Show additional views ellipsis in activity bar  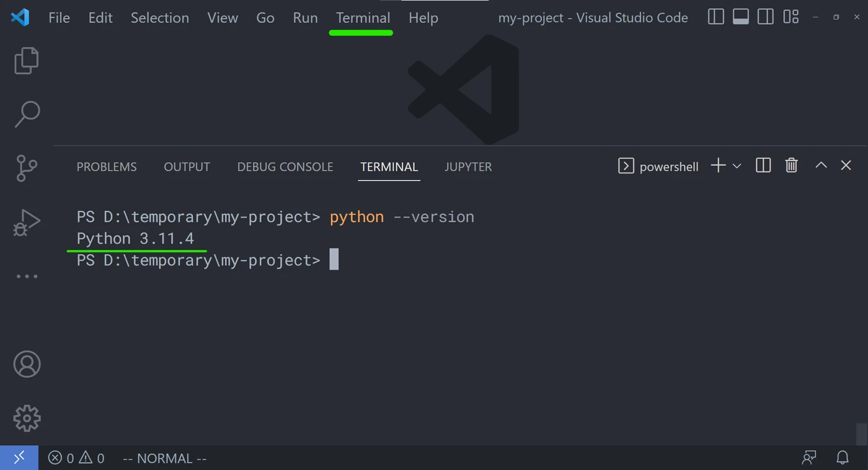pyautogui.click(x=27, y=277)
